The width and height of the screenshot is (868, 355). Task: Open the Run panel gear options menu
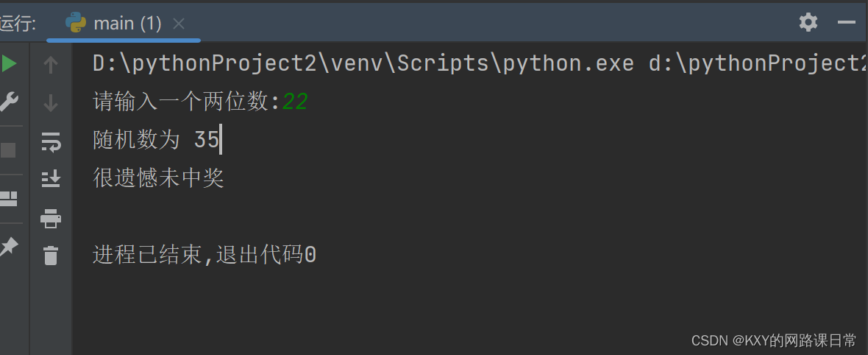click(x=808, y=22)
